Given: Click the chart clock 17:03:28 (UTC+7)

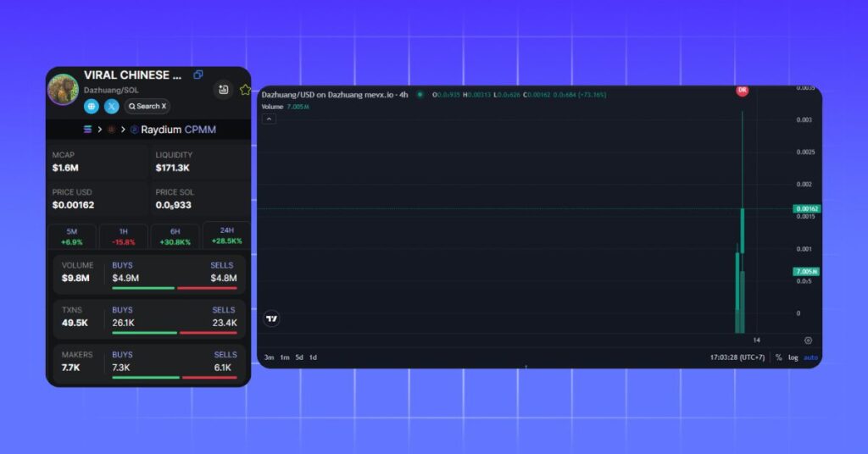Looking at the screenshot, I should click(x=737, y=357).
